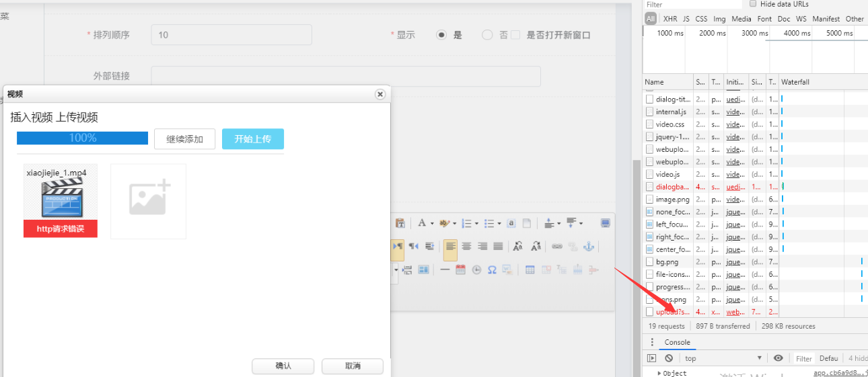This screenshot has width=868, height=377.
Task: Click the 确认 button in video dialog
Action: click(x=283, y=366)
